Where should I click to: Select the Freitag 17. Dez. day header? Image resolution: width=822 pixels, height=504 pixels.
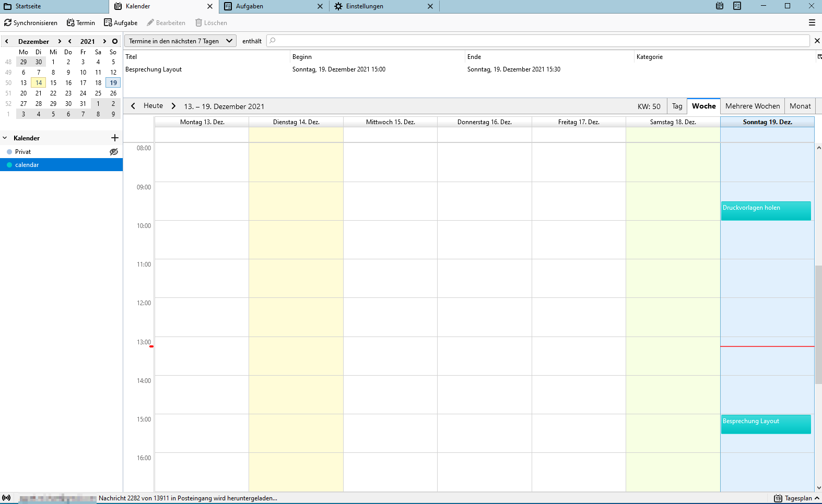point(579,122)
